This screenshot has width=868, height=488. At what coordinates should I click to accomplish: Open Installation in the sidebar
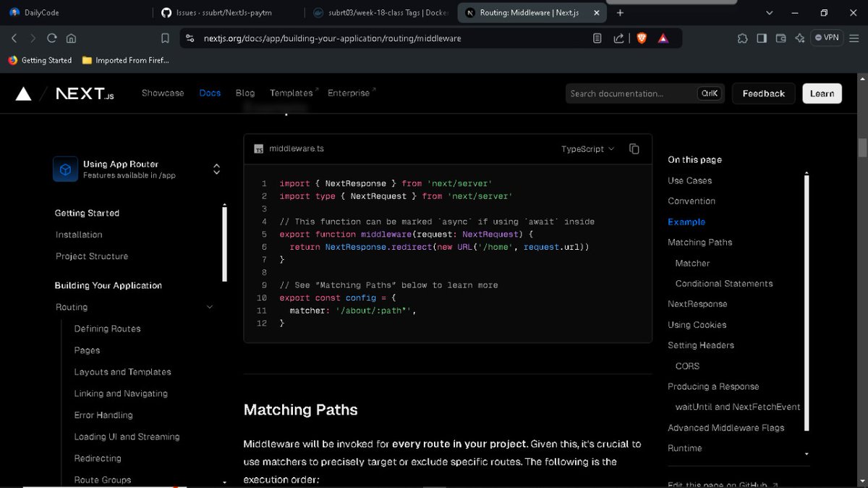(x=79, y=235)
